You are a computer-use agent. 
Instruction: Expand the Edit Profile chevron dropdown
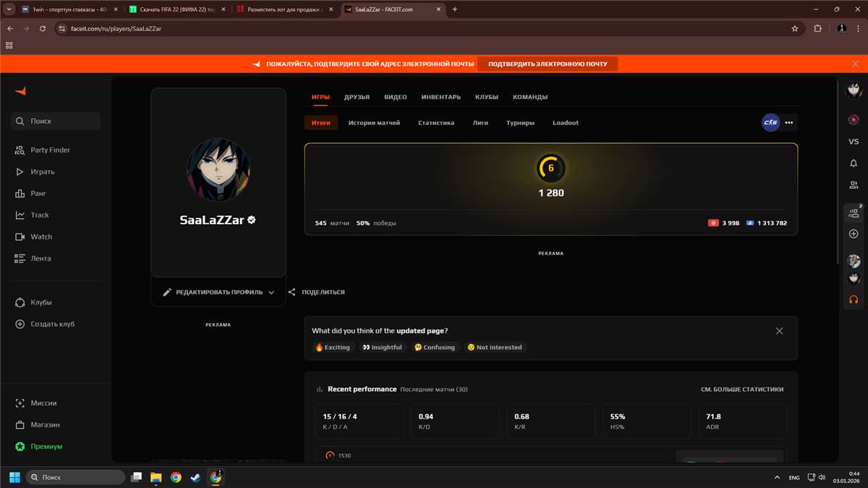tap(271, 293)
